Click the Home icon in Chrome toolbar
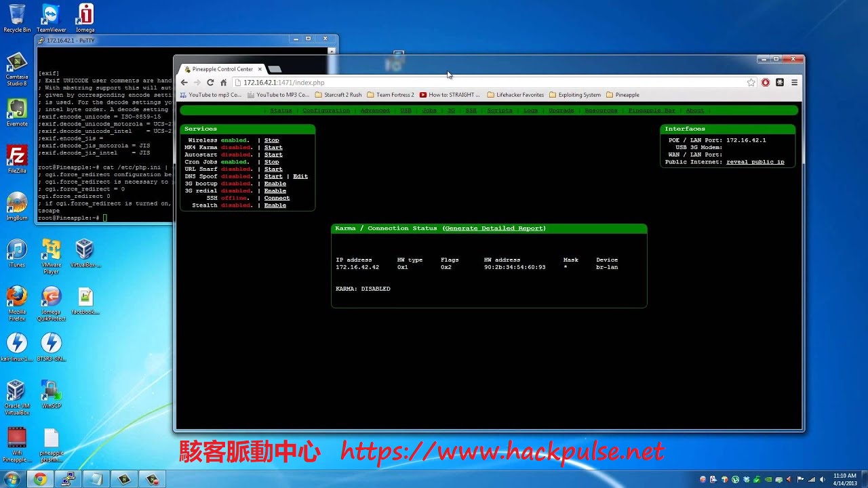This screenshot has width=868, height=488. click(223, 83)
